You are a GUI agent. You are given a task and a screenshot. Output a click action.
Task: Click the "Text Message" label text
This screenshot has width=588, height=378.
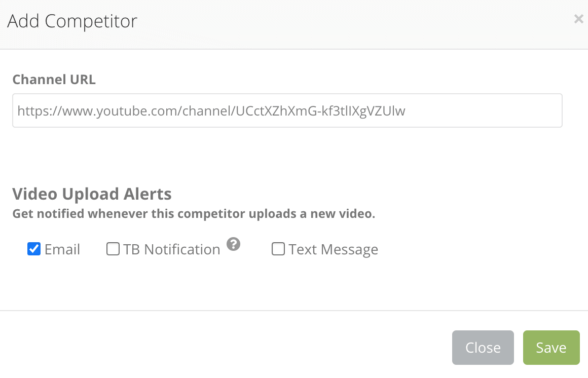click(334, 250)
